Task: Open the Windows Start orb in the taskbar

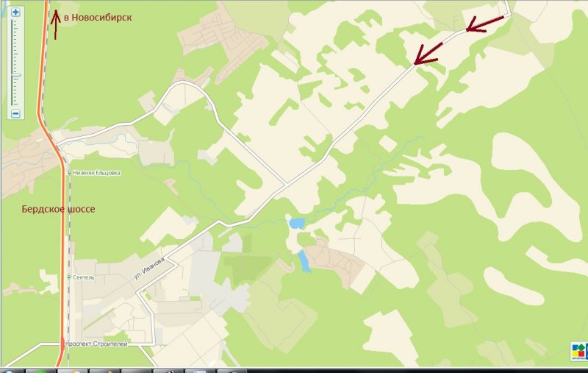Action: [x=8, y=370]
